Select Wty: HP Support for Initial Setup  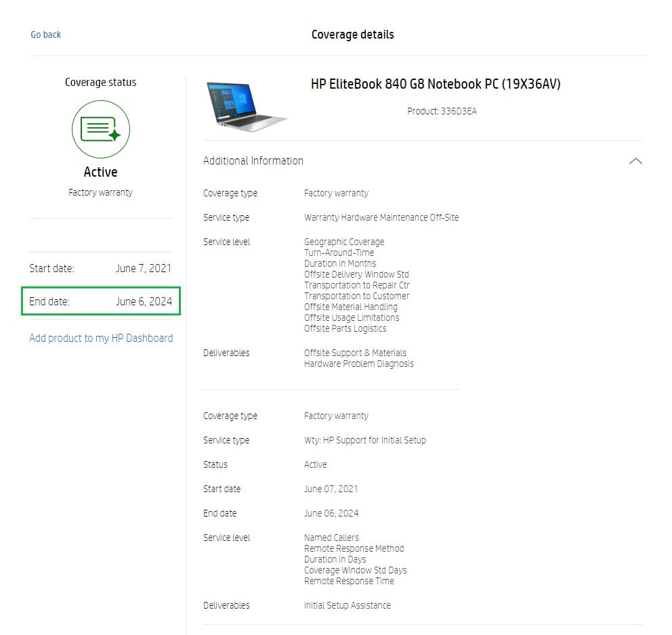tap(365, 440)
